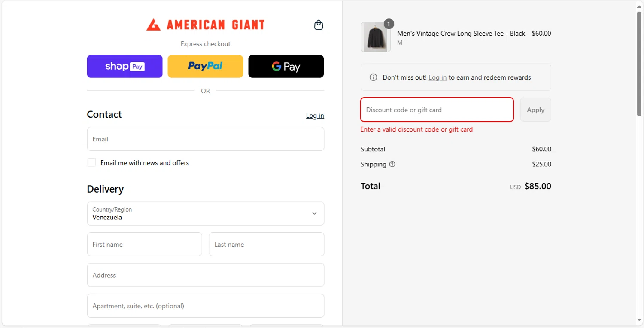
Task: Click the American Giant logo
Action: pyautogui.click(x=205, y=25)
